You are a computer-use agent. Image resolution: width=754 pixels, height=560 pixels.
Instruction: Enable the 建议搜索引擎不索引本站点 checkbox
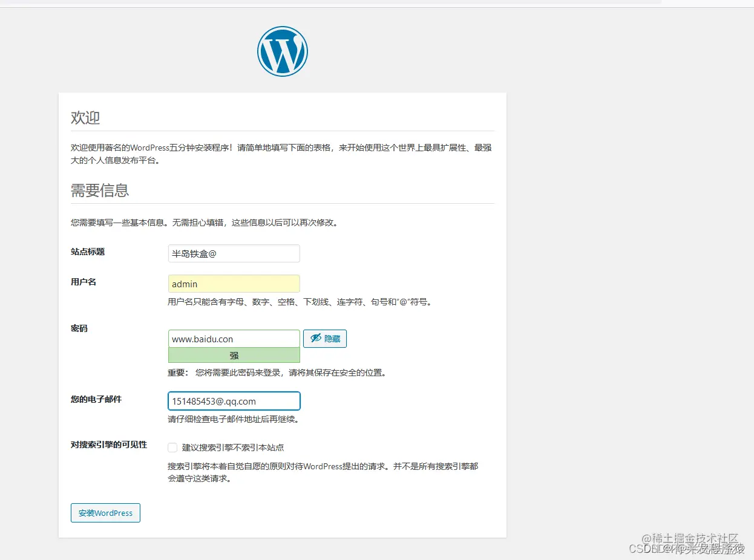point(172,448)
